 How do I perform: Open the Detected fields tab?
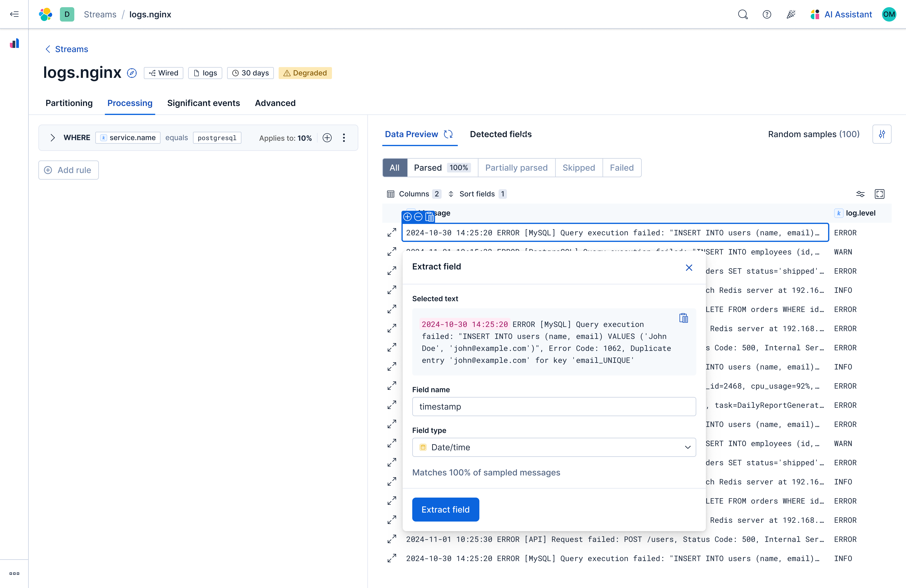[501, 134]
